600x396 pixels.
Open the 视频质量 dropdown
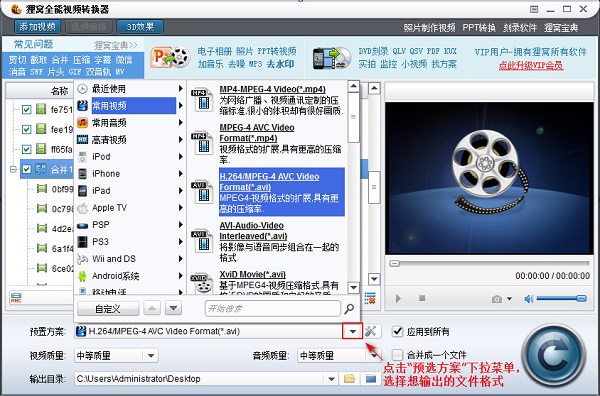(116, 356)
